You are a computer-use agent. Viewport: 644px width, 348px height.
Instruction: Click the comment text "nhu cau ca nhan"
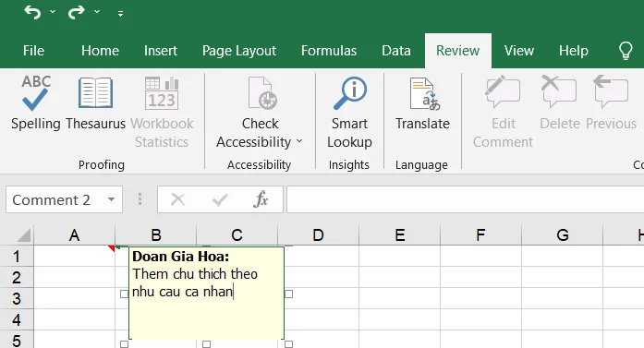click(x=182, y=292)
